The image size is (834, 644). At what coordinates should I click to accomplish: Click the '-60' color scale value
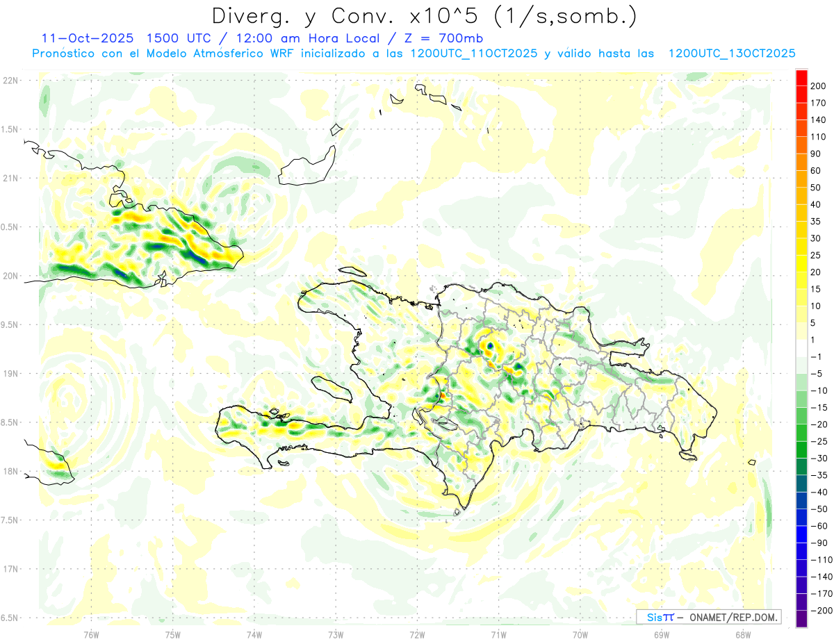pyautogui.click(x=820, y=526)
